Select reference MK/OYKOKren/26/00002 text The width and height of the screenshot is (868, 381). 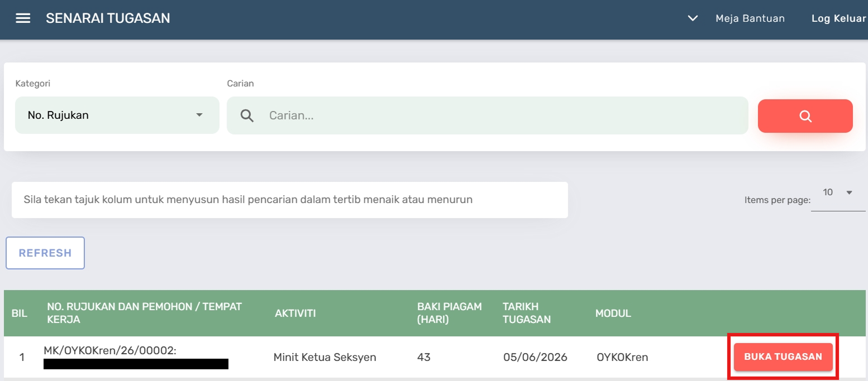(110, 350)
